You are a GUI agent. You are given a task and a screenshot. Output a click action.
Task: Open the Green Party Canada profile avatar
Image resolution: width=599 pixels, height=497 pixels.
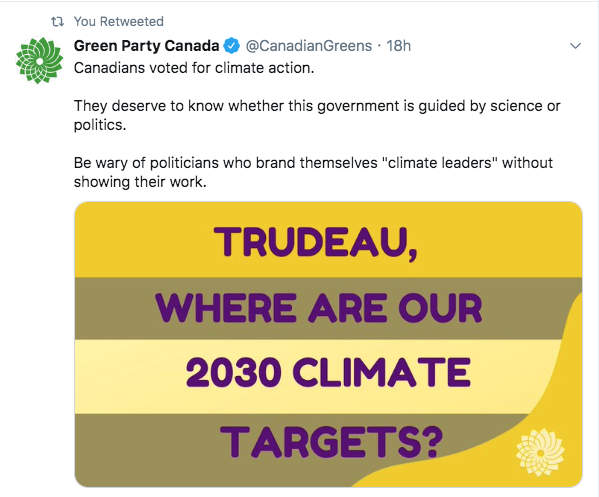click(x=39, y=60)
